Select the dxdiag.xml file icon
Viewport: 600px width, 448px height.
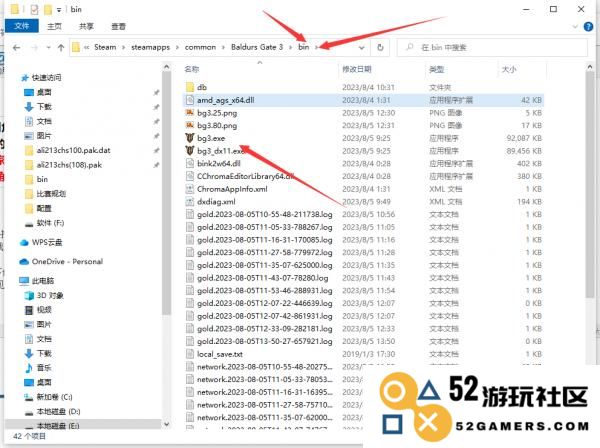[x=190, y=201]
